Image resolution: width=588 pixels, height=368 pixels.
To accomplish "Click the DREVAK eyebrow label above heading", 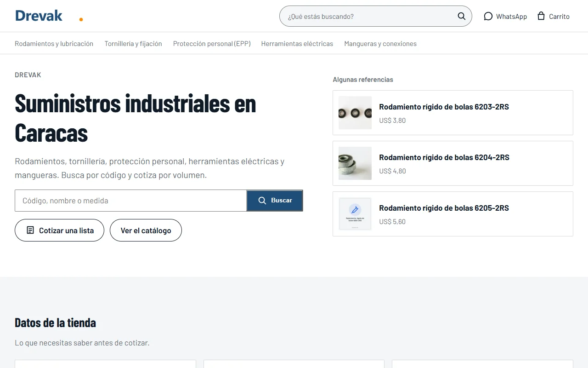I will [28, 75].
